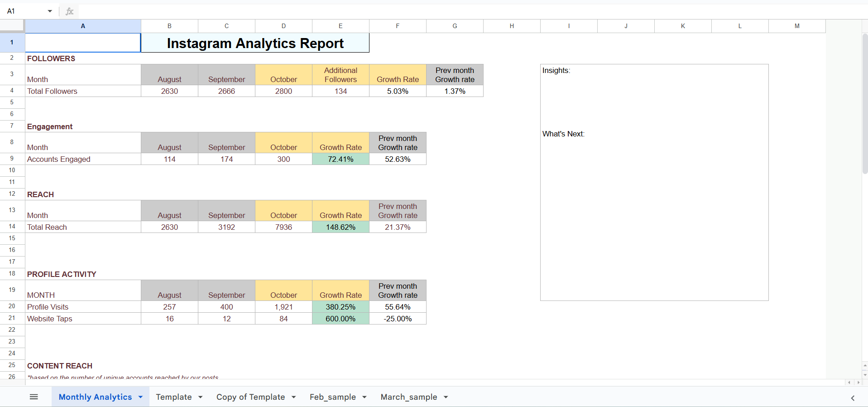Open Feb_sample tab dropdown arrow
Viewport: 868px width, 407px height.
click(x=364, y=397)
